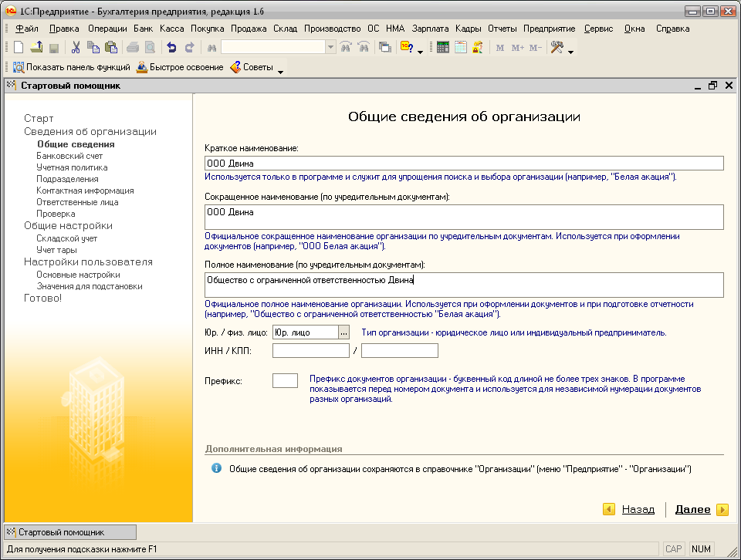Open the Calendar icon

point(460,47)
